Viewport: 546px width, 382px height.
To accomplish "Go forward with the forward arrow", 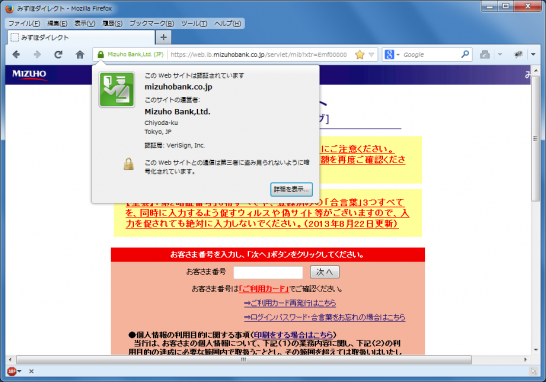I will (37, 55).
